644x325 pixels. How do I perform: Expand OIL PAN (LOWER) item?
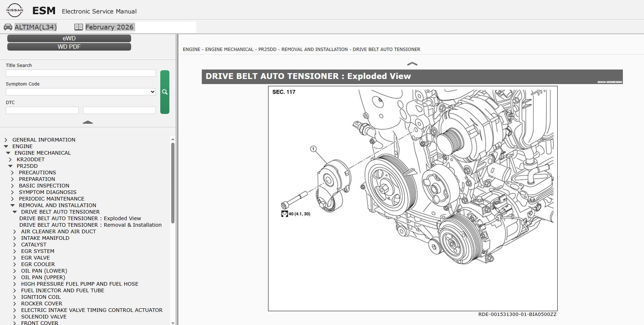[15, 271]
